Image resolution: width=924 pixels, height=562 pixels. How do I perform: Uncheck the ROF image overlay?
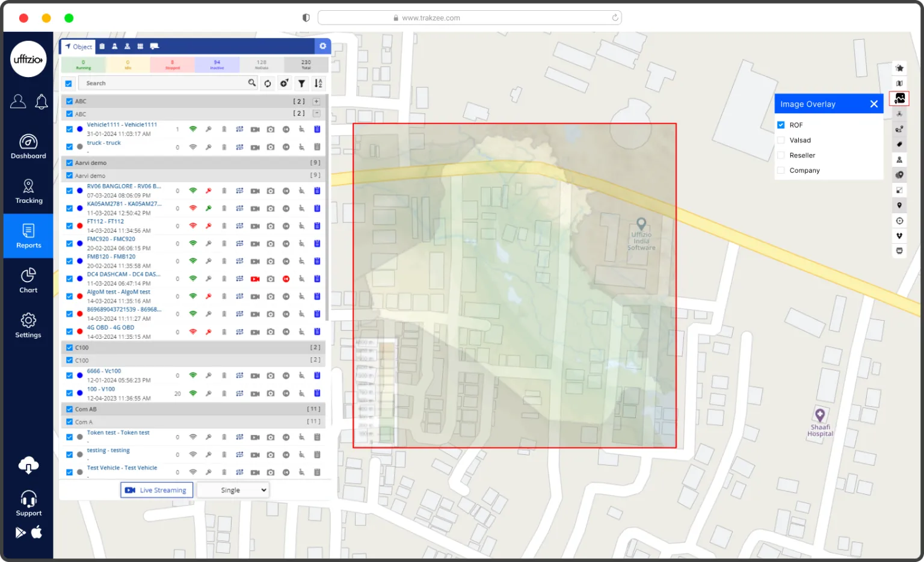(781, 125)
